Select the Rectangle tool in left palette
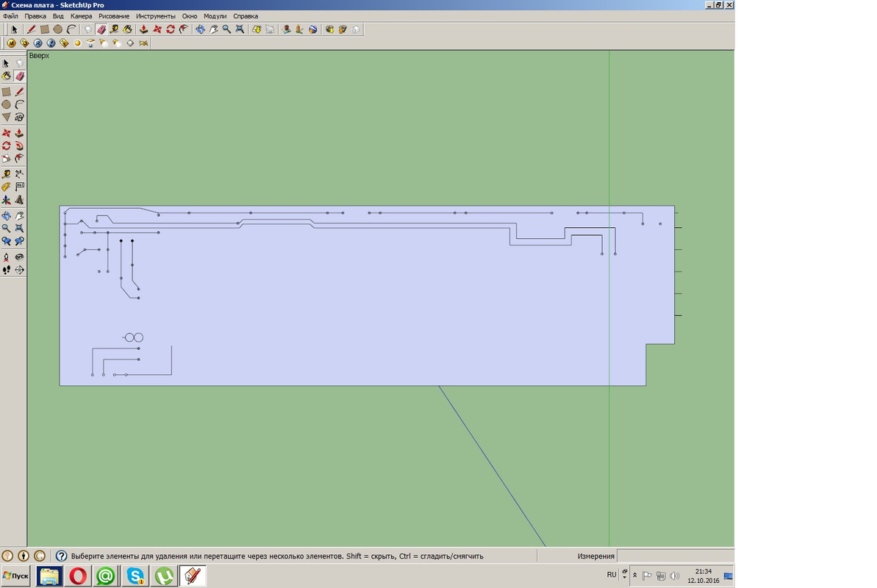This screenshot has width=877, height=588. tap(6, 92)
